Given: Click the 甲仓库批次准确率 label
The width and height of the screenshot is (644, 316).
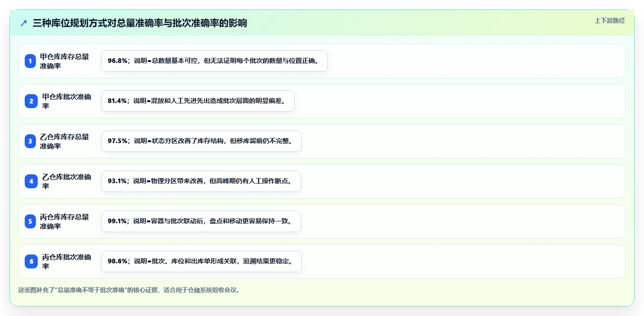Looking at the screenshot, I should (x=67, y=101).
